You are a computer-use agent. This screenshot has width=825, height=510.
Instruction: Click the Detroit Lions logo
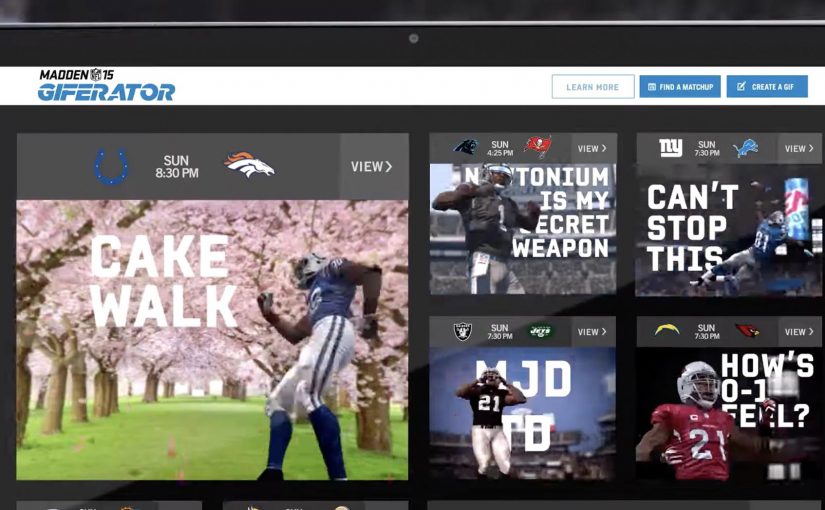point(746,148)
